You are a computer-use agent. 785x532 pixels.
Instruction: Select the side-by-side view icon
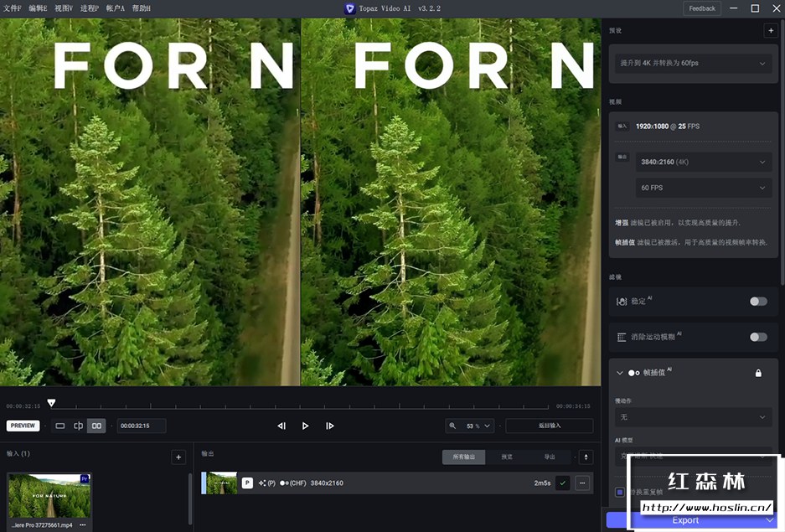pyautogui.click(x=96, y=426)
